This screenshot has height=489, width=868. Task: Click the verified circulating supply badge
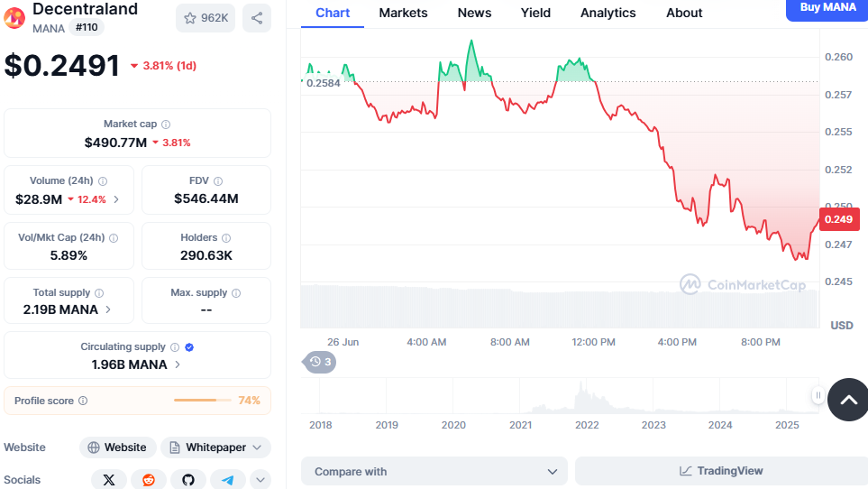(x=189, y=347)
